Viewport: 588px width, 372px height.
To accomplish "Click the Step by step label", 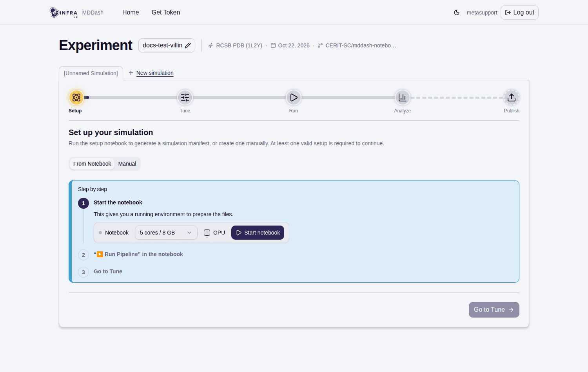I will pos(93,189).
